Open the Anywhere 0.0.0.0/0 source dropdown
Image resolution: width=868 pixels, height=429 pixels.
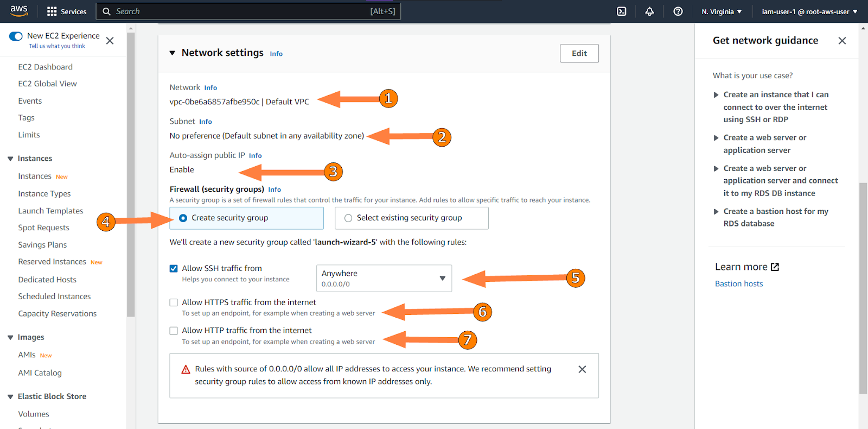tap(384, 278)
